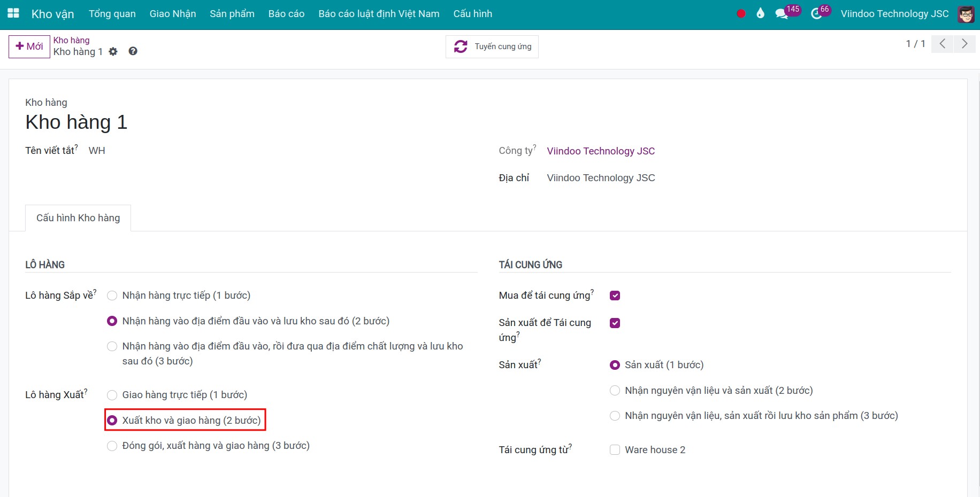Toggle Mua để tái cung ứng checkbox
The image size is (980, 497).
pyautogui.click(x=615, y=296)
